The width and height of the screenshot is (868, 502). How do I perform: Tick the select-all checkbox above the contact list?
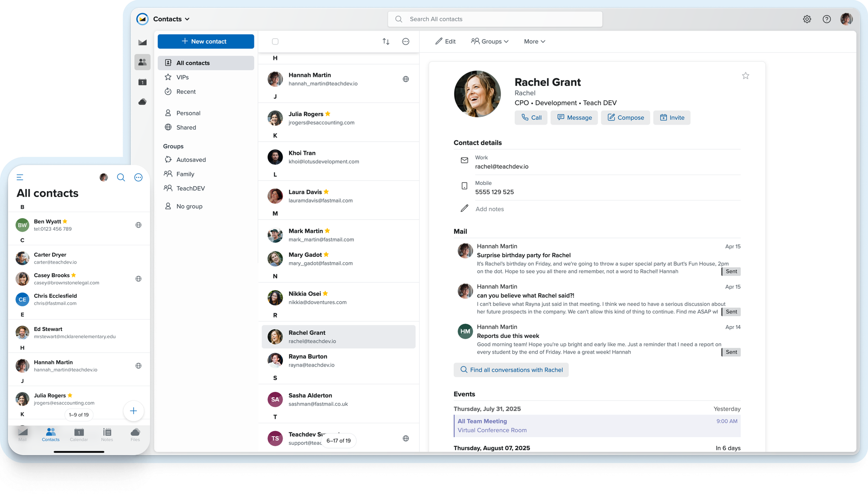[275, 41]
